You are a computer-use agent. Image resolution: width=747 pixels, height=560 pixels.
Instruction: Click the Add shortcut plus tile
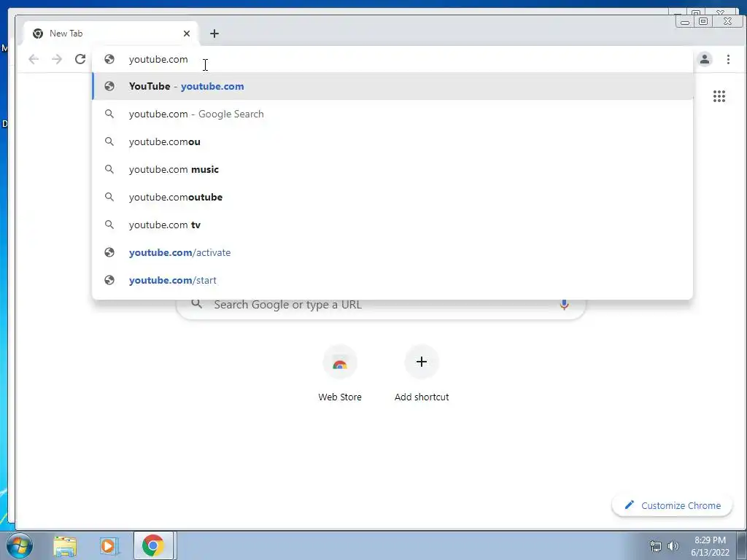point(421,374)
